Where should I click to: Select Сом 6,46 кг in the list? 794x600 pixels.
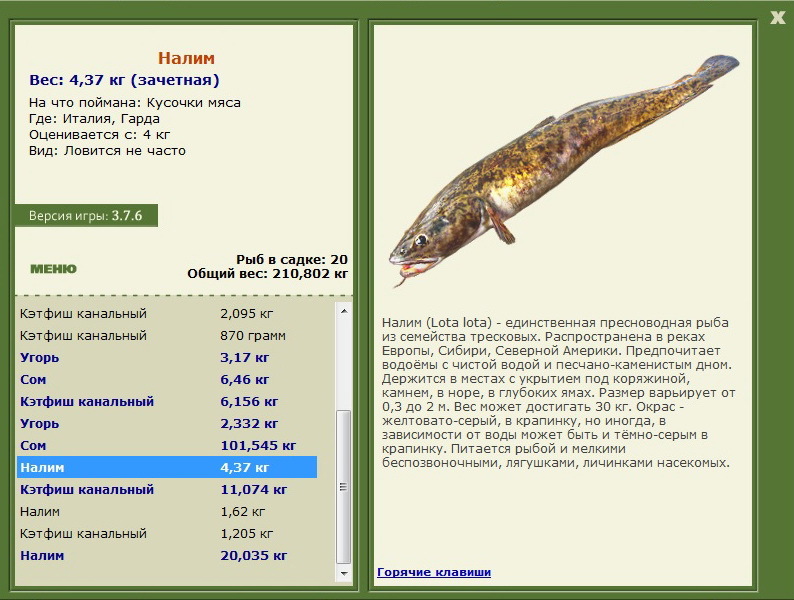coord(166,379)
